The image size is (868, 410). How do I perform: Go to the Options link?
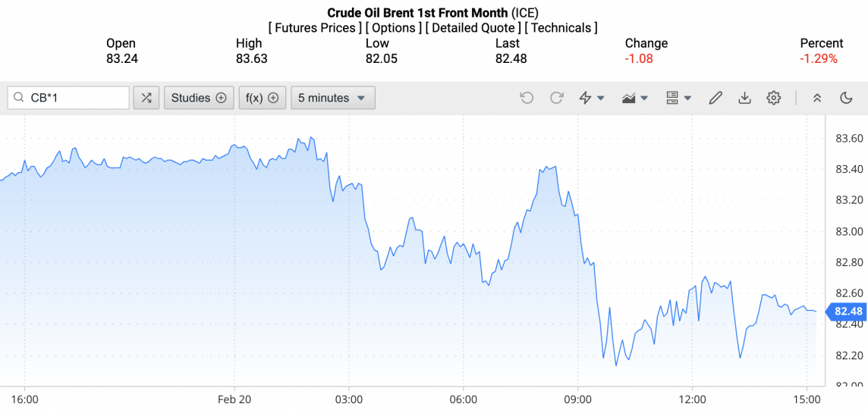point(393,28)
